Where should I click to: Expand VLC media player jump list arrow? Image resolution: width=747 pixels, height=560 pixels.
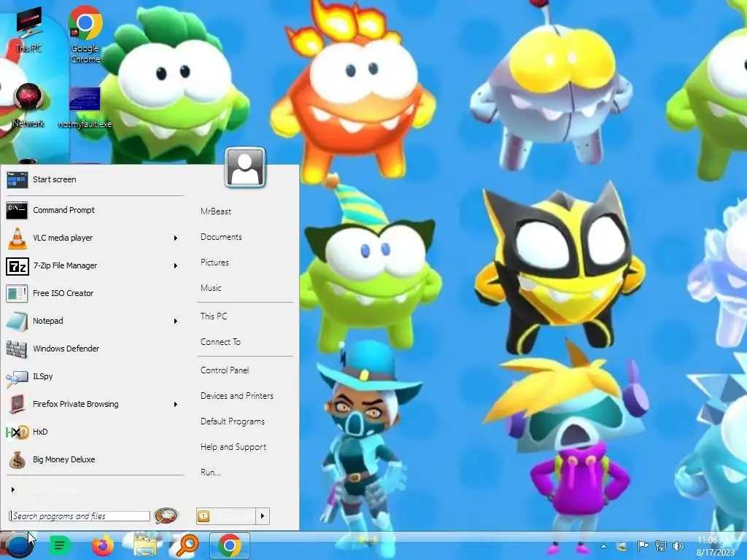[x=175, y=238]
